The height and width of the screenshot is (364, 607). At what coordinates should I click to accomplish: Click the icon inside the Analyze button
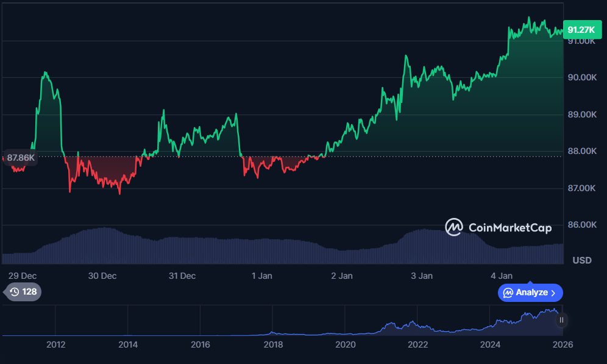508,293
